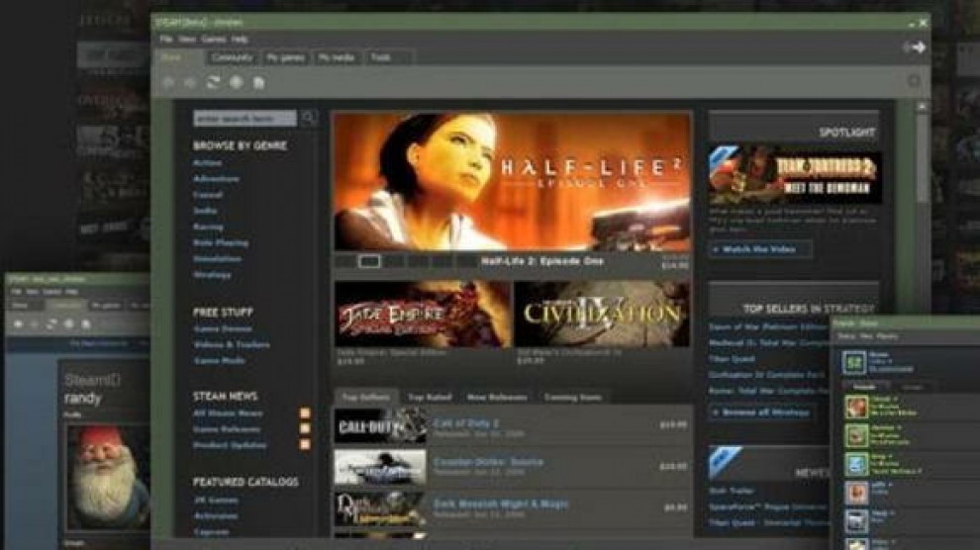Viewport: 980px width, 550px height.
Task: Browse the Role Playing genre
Action: [221, 242]
